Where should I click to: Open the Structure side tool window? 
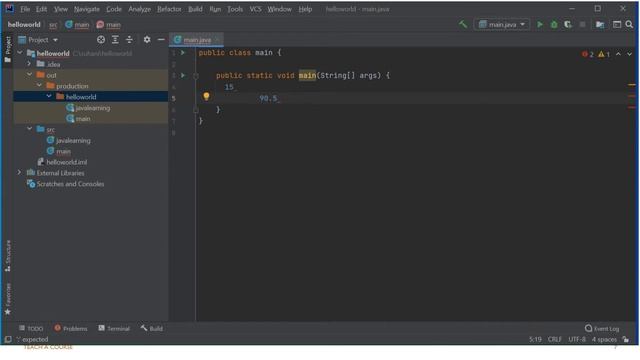click(x=8, y=256)
